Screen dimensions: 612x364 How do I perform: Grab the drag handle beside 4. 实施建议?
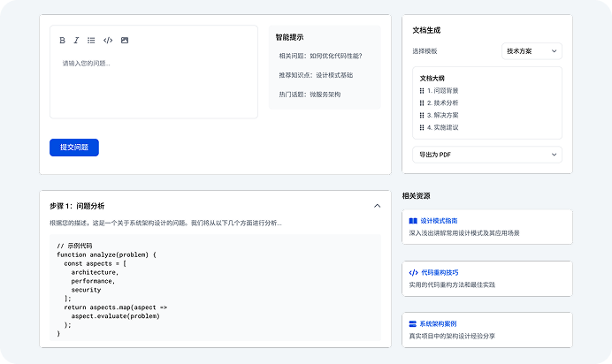[x=422, y=127]
